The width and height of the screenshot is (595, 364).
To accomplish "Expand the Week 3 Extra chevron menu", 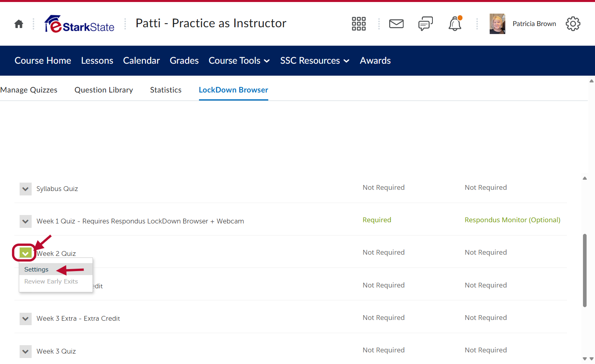I will pyautogui.click(x=26, y=319).
